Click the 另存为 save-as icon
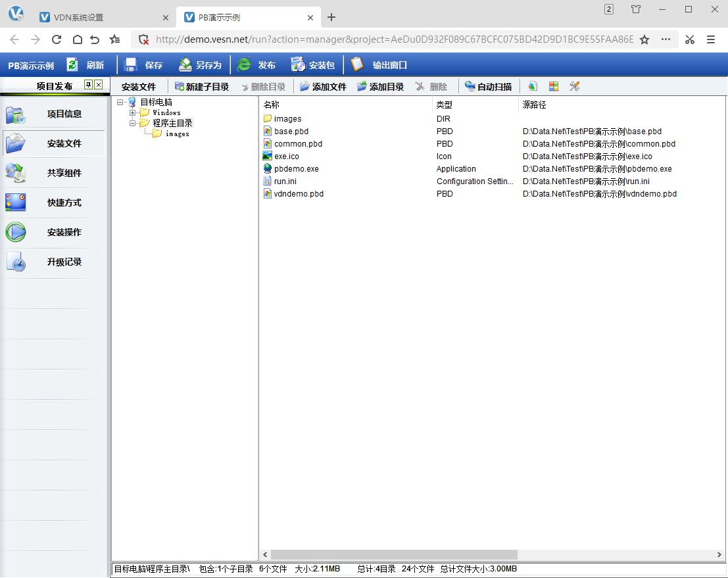 tap(185, 64)
